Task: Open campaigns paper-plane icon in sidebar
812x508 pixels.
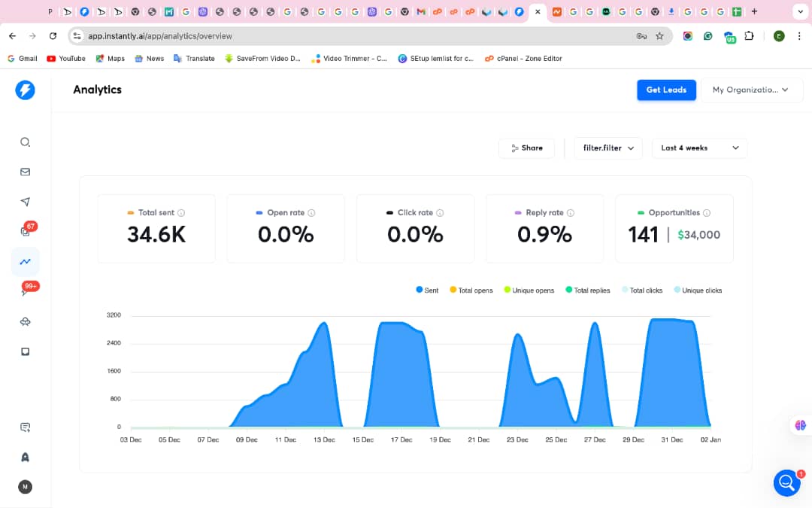Action: click(25, 202)
